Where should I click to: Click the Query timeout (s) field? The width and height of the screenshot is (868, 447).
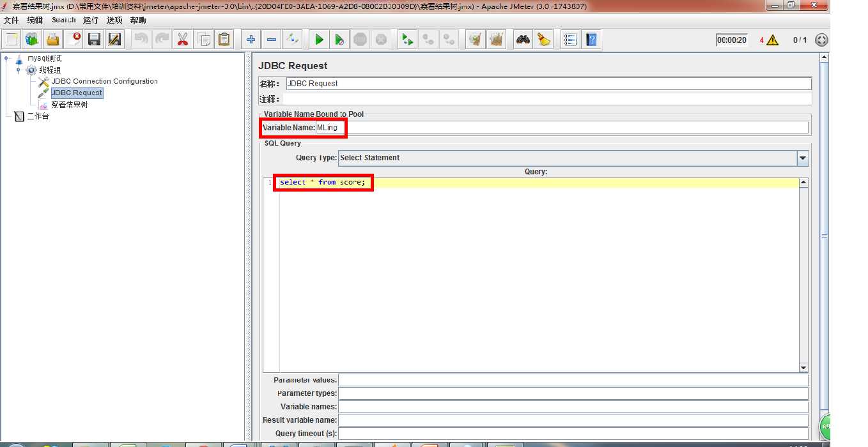pyautogui.click(x=573, y=434)
